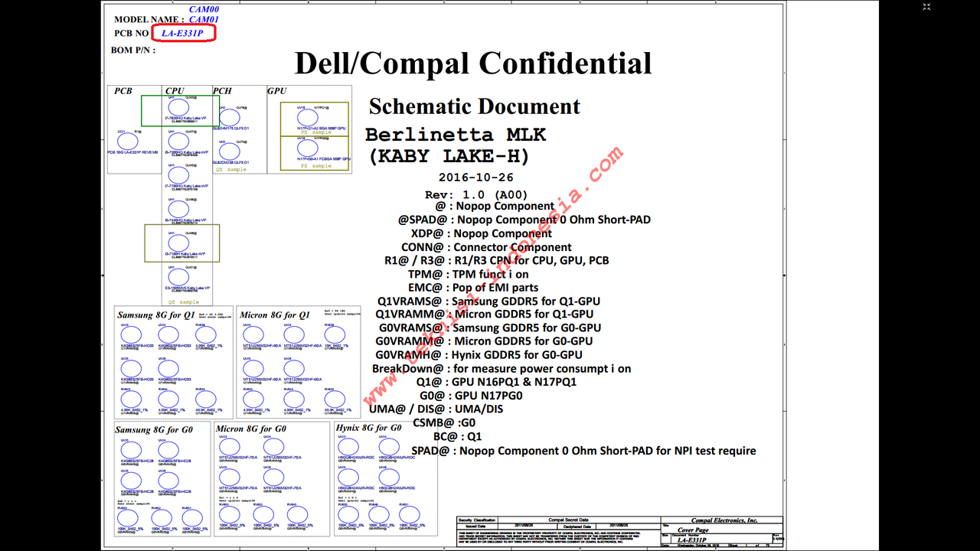Click model name 'CAM01'
980x551 pixels.
(x=204, y=19)
